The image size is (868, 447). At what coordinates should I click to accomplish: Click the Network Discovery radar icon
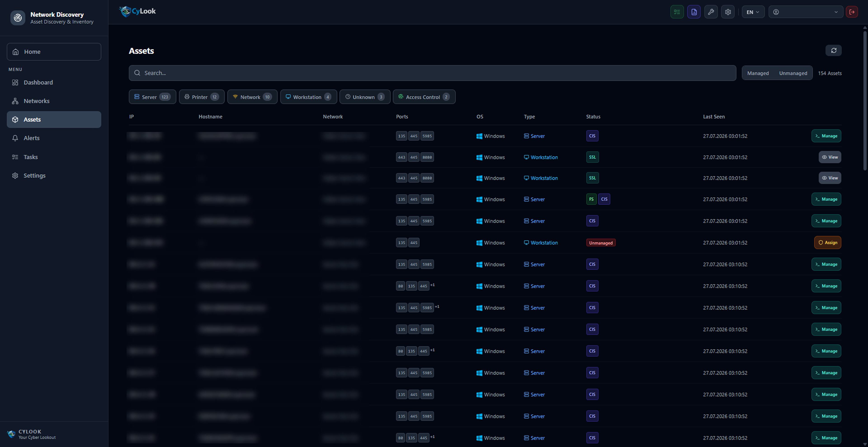(x=18, y=18)
